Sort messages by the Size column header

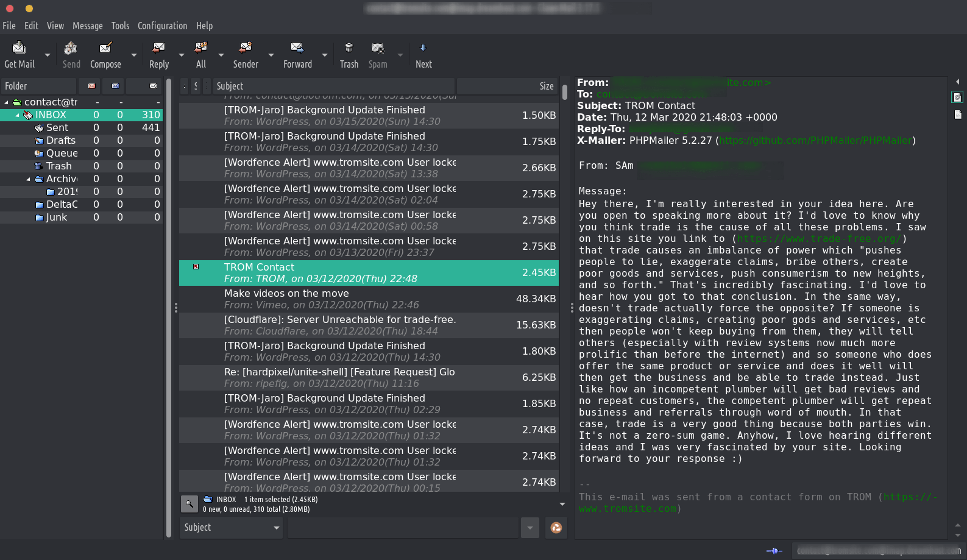point(507,86)
